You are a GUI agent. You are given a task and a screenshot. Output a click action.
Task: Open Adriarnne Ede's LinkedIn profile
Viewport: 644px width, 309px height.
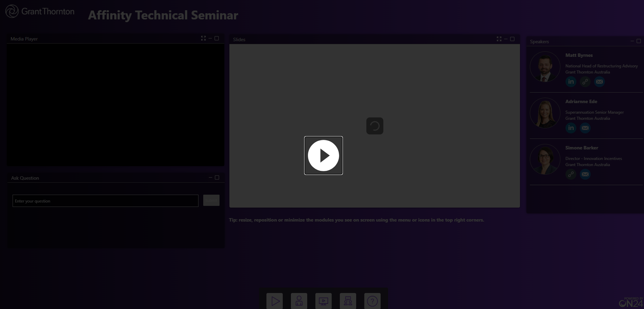pos(571,128)
